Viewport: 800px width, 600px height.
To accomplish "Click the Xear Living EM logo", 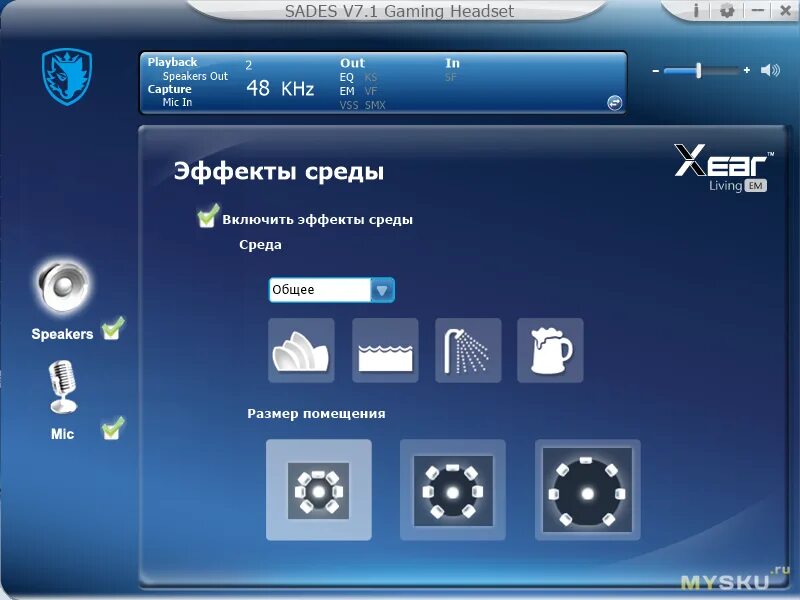I will [x=723, y=167].
